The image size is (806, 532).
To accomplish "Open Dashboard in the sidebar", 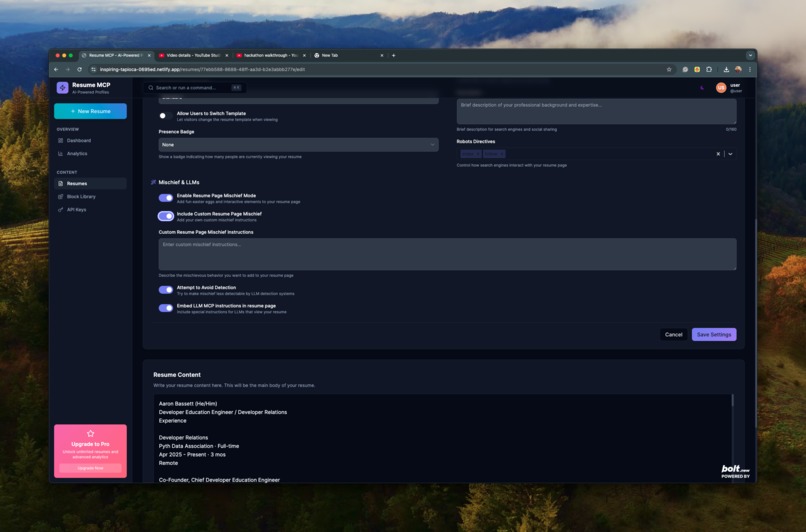I will [90, 140].
